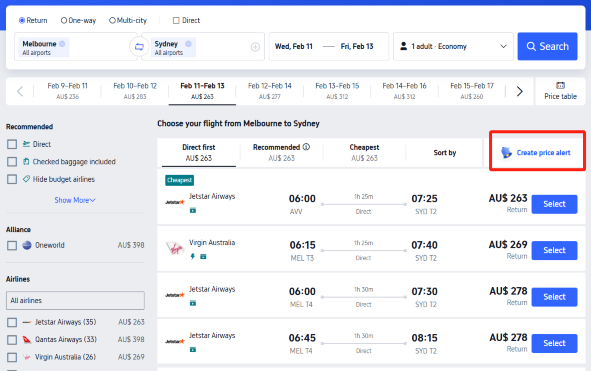591x371 pixels.
Task: Select the 06:45 Jetstar flight
Action: coord(554,343)
